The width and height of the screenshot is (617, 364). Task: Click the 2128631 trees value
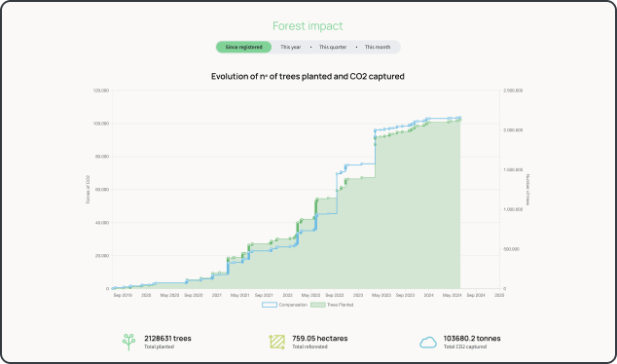167,339
